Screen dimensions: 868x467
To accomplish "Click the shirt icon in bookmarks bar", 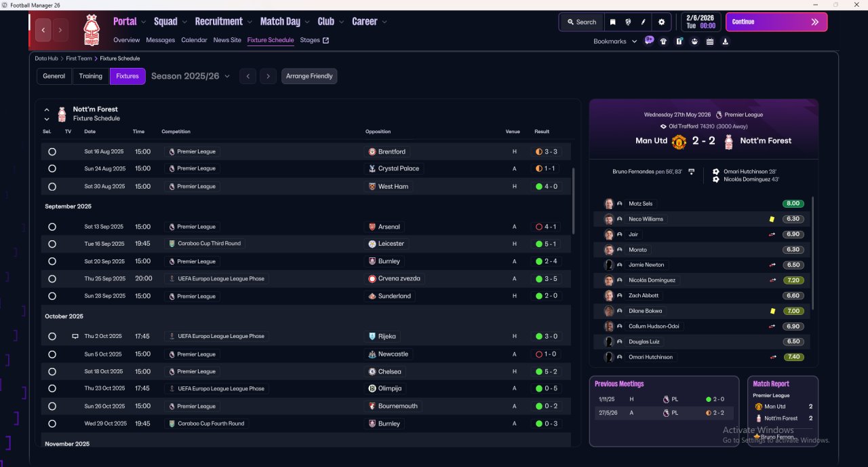I will (x=663, y=41).
